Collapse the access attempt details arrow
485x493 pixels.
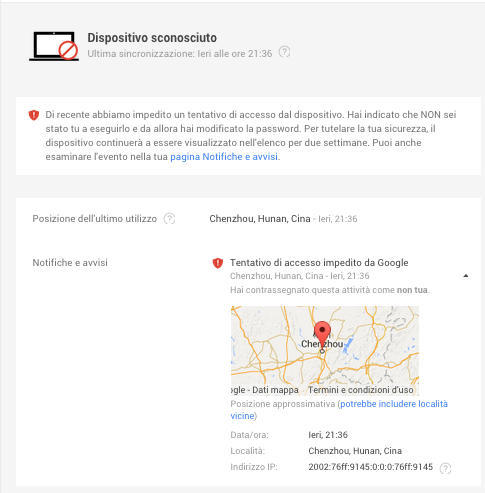(x=466, y=276)
